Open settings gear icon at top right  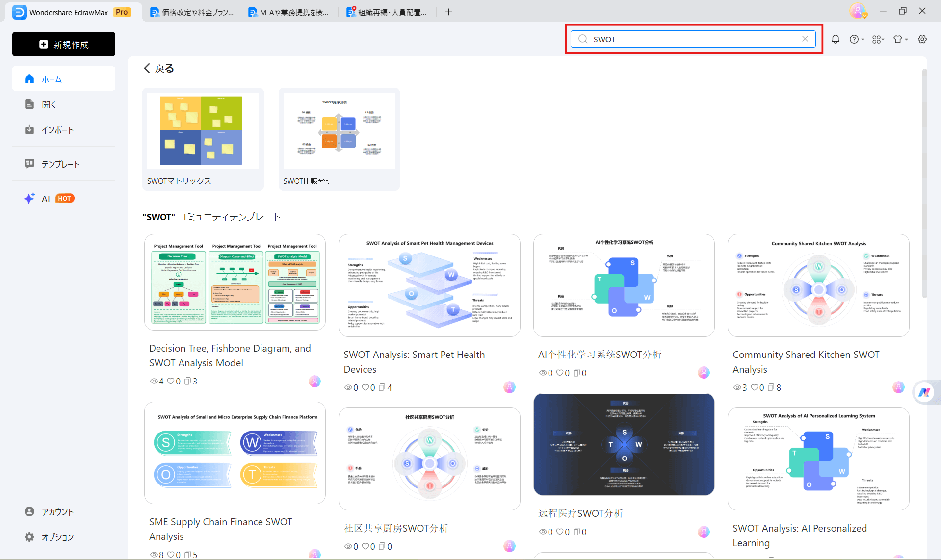[922, 39]
